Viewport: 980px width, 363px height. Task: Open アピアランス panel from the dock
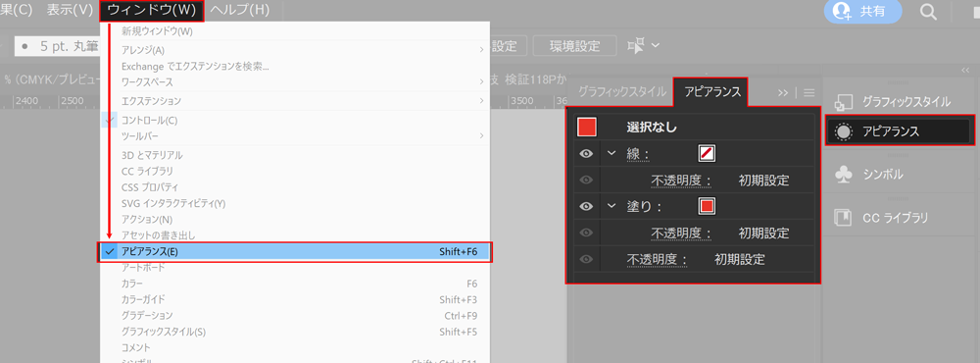[900, 130]
